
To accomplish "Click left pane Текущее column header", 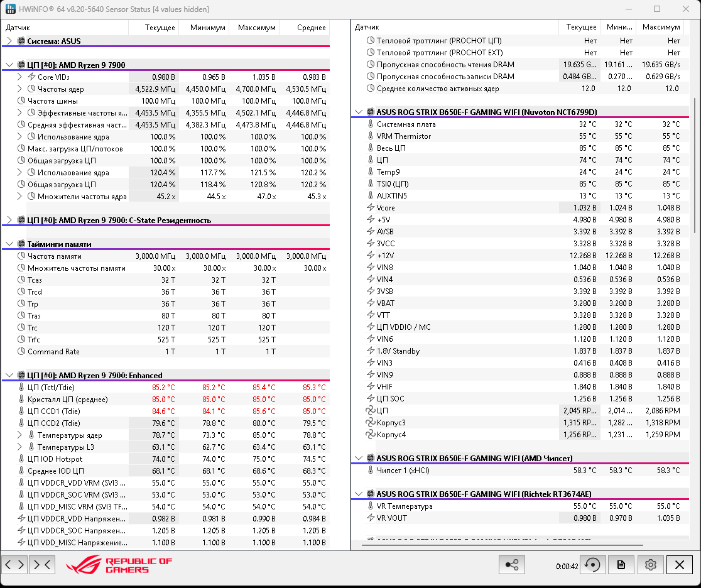I will (x=154, y=27).
